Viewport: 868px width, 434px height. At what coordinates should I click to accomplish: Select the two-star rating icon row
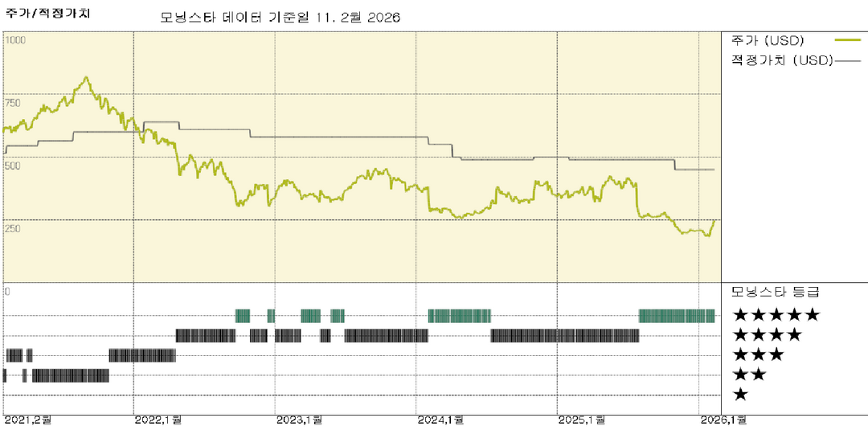point(749,375)
